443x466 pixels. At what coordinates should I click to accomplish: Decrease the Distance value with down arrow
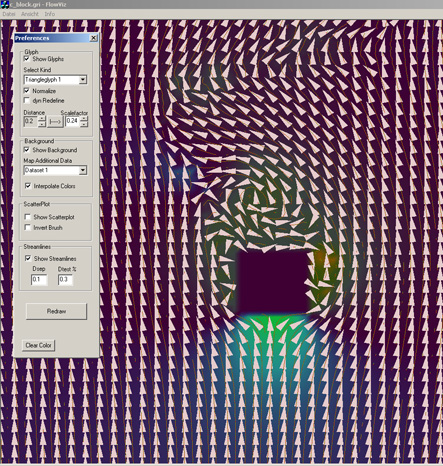click(x=42, y=124)
